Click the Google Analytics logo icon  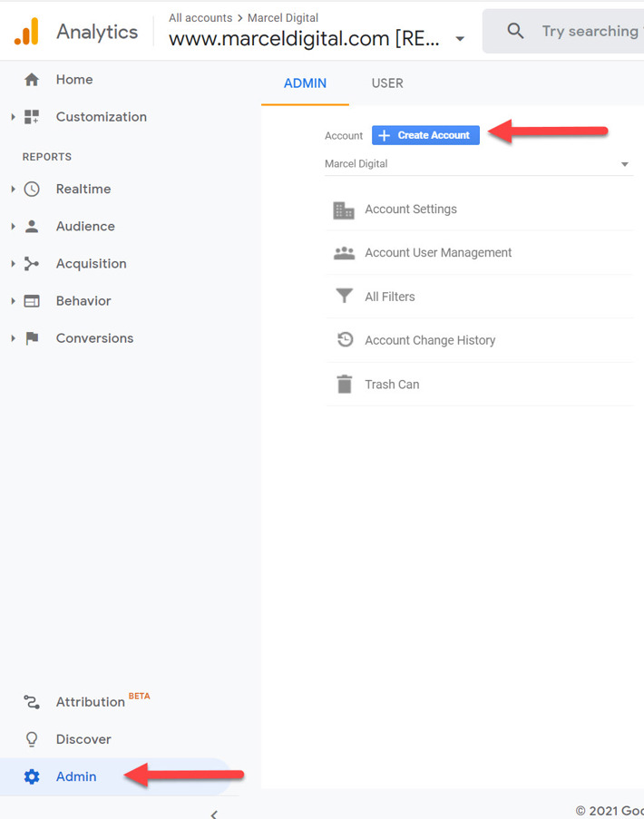pyautogui.click(x=26, y=32)
